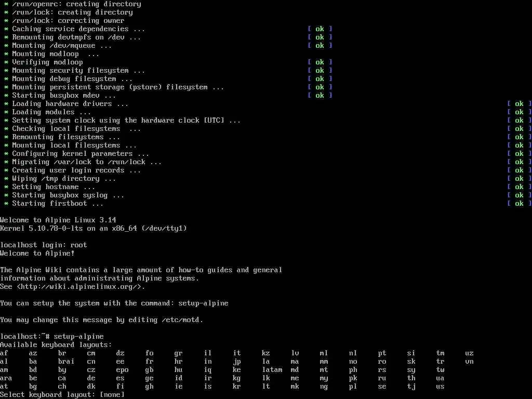Image resolution: width=532 pixels, height=399 pixels.
Task: Click the 'Starting firstboot' boot message
Action: (57, 204)
